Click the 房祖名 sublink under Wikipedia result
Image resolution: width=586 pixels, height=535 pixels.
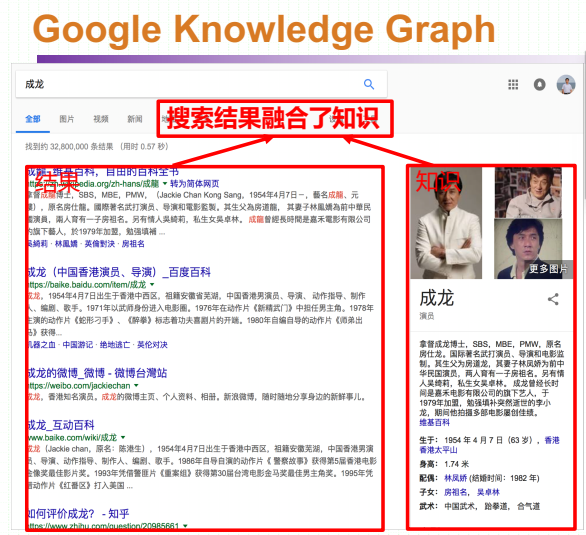coord(133,244)
